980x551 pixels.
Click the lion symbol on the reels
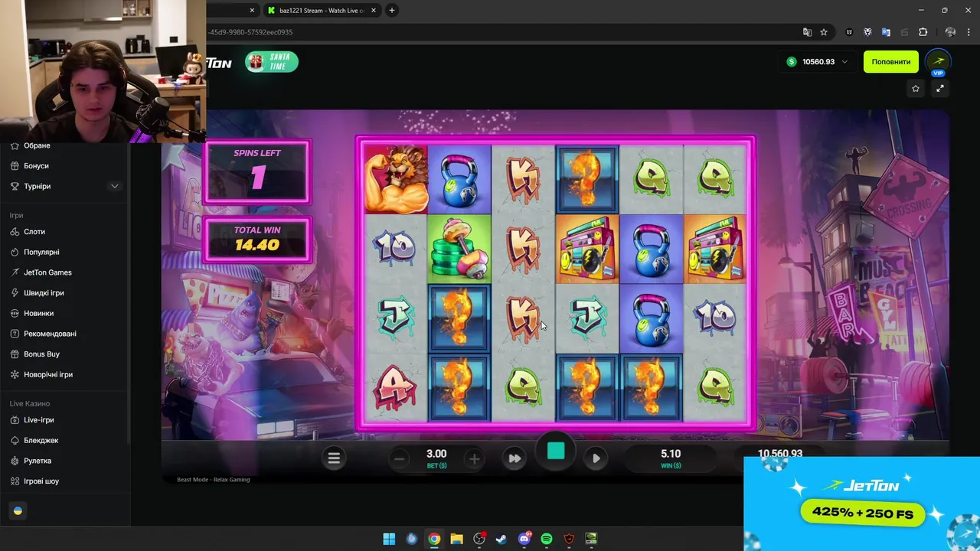pos(395,179)
